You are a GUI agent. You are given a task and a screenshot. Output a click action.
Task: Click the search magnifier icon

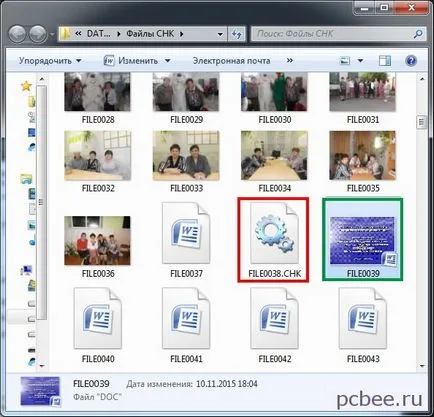click(418, 34)
